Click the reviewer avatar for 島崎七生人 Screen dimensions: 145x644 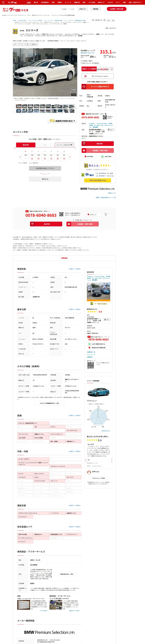89,472
